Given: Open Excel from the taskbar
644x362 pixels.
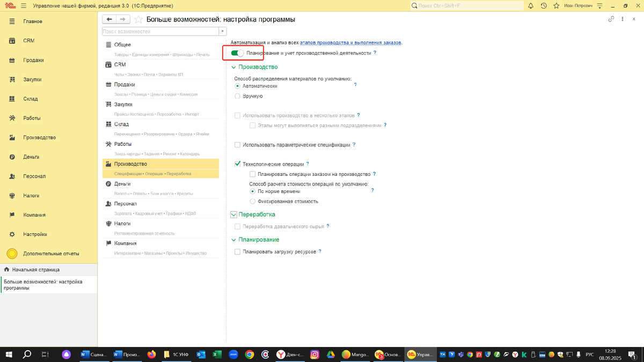Looking at the screenshot, I should tap(217, 354).
